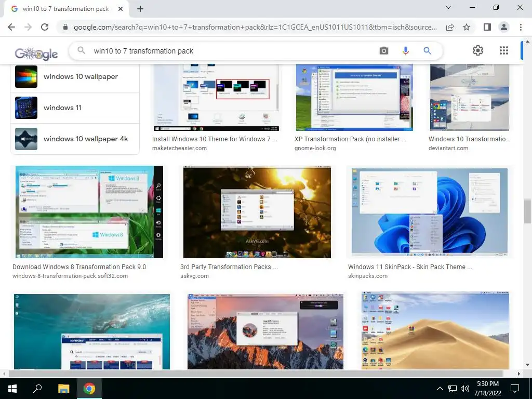Show hidden system tray icons

point(440,389)
